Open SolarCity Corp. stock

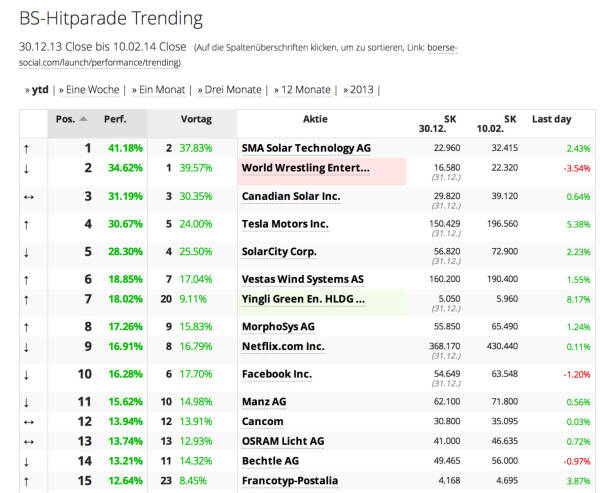(279, 252)
